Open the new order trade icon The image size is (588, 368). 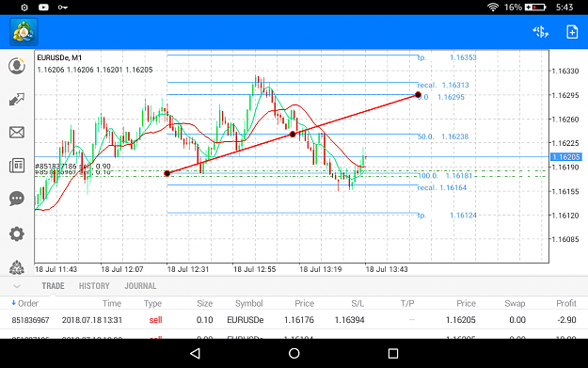pos(540,32)
